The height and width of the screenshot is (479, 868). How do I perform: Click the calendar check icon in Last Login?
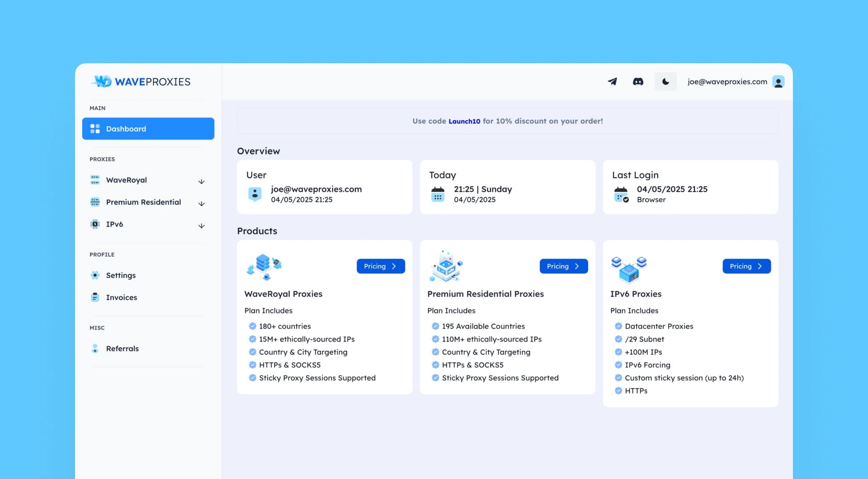[622, 195]
